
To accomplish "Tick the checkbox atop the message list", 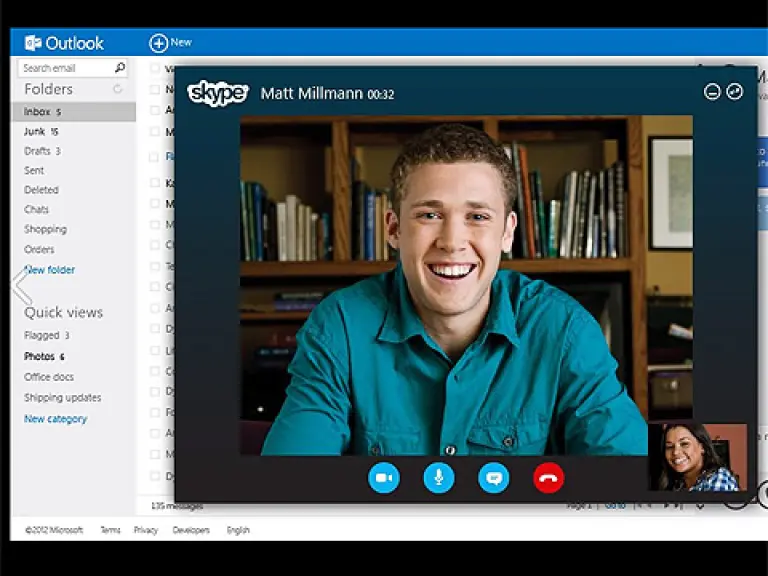I will click(155, 69).
